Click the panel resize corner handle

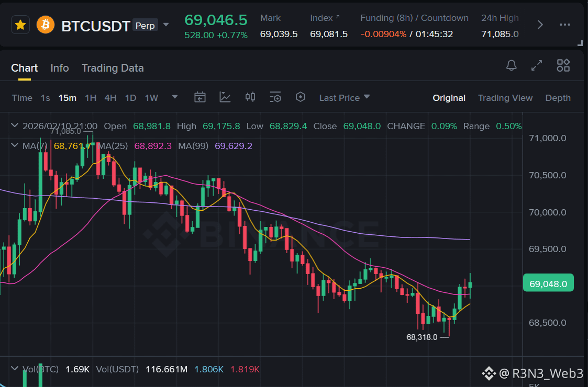point(580,43)
